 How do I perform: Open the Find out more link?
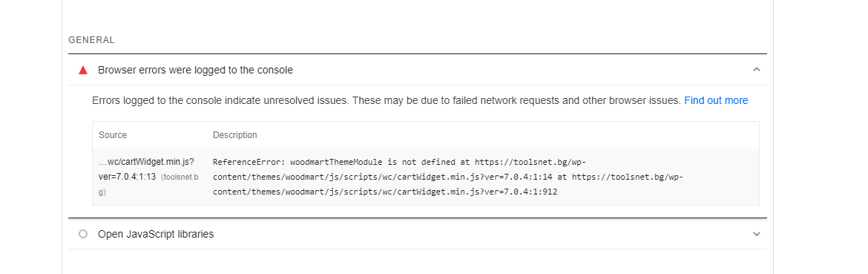[x=716, y=101]
